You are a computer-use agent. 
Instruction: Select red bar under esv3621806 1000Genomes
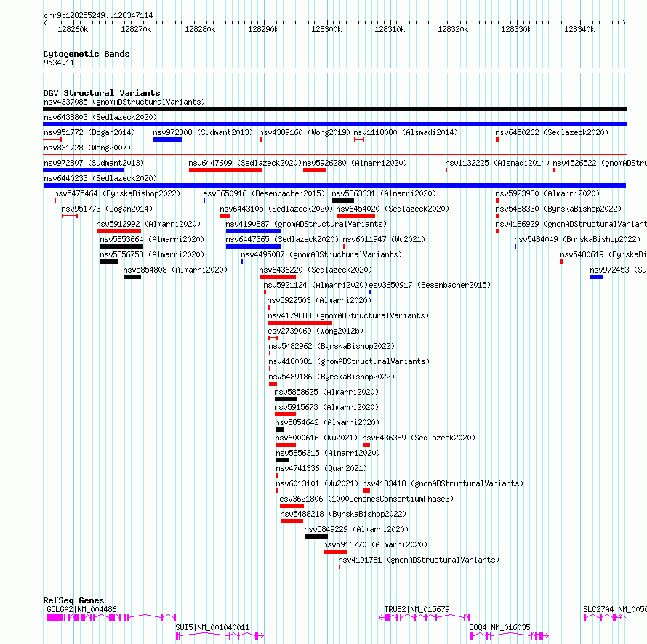tap(292, 506)
